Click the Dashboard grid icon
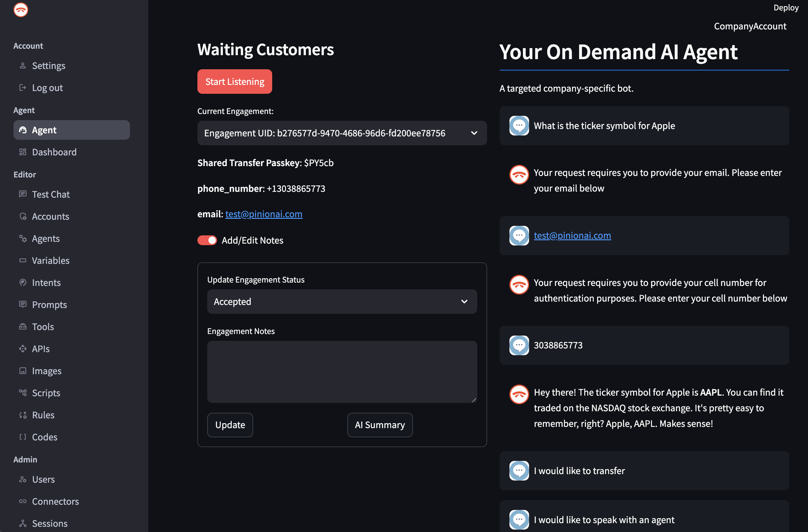808x532 pixels. point(23,152)
